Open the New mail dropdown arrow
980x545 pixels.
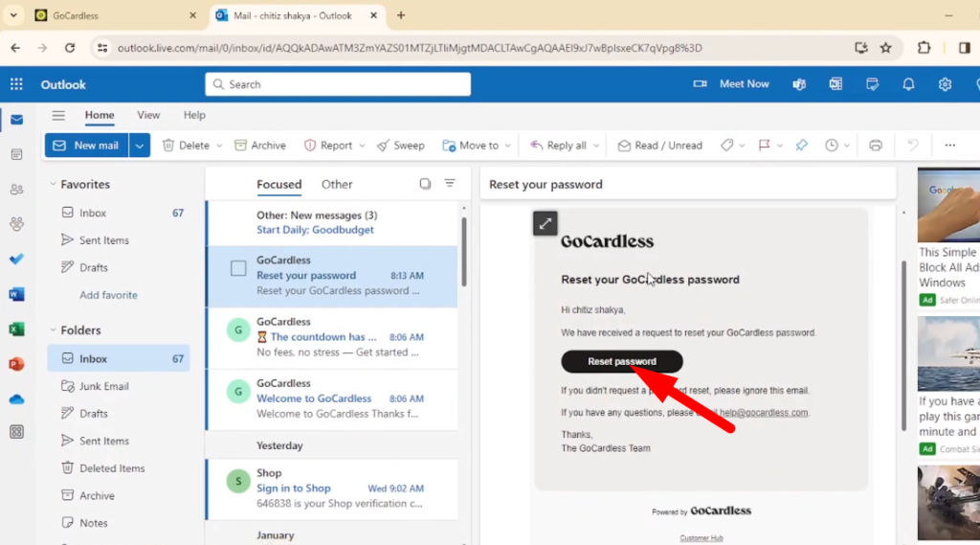pyautogui.click(x=140, y=146)
